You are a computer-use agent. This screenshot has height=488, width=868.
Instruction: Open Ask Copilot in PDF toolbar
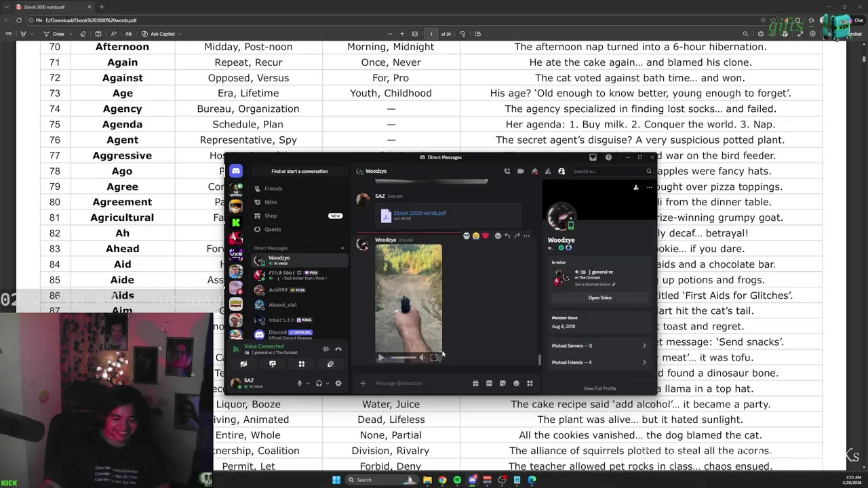(x=158, y=34)
